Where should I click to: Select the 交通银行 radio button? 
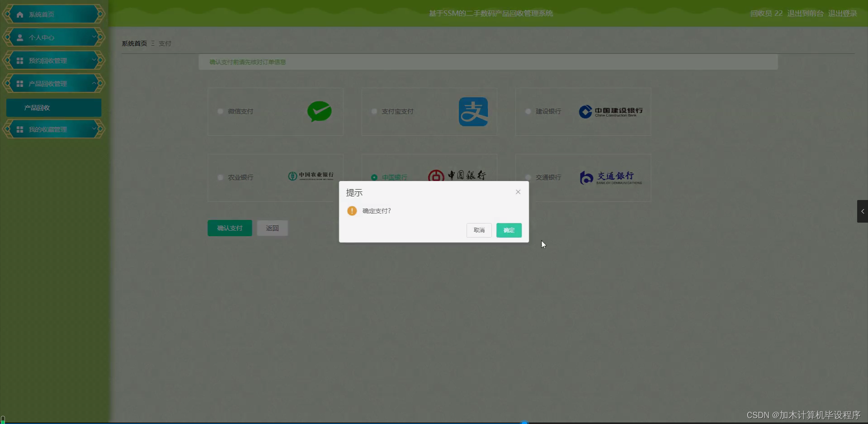(x=528, y=177)
